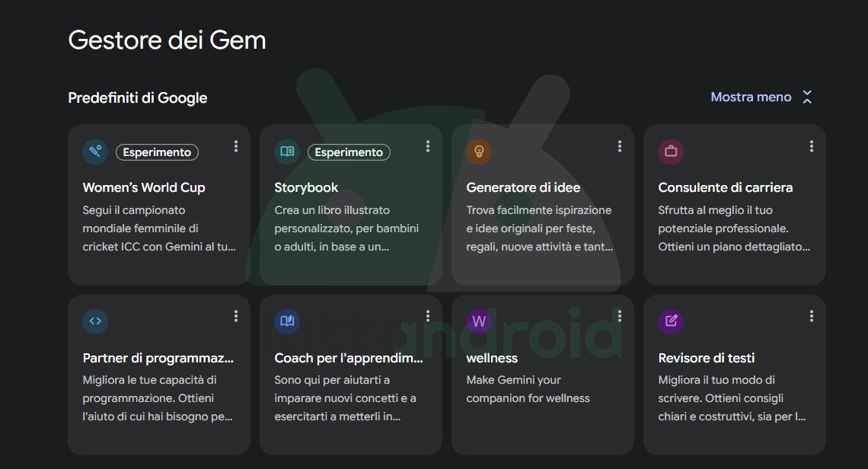Image resolution: width=868 pixels, height=469 pixels.
Task: Click the Partner di programmazione code icon
Action: (95, 321)
